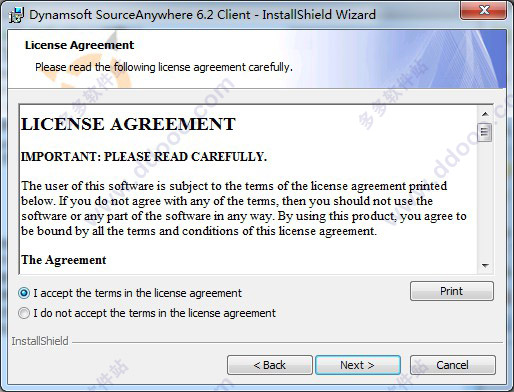Click the "InstallShield" label above the buttons
The image size is (514, 392).
40,341
